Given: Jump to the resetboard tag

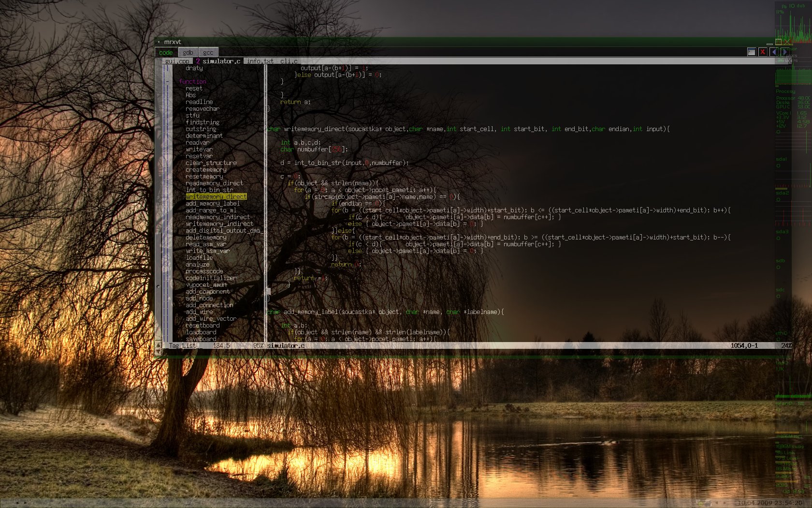Looking at the screenshot, I should 203,325.
